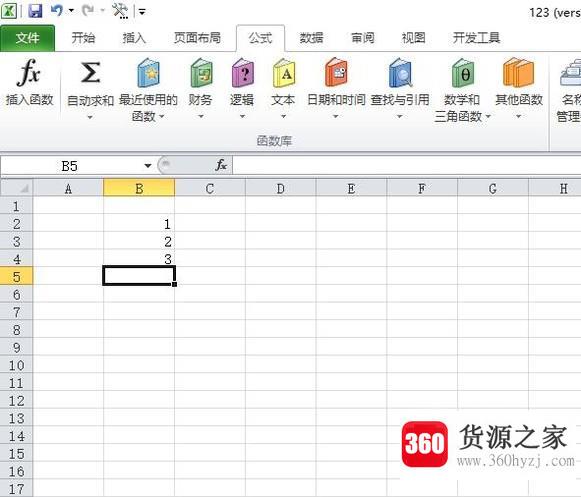Select column A header

pos(68,189)
